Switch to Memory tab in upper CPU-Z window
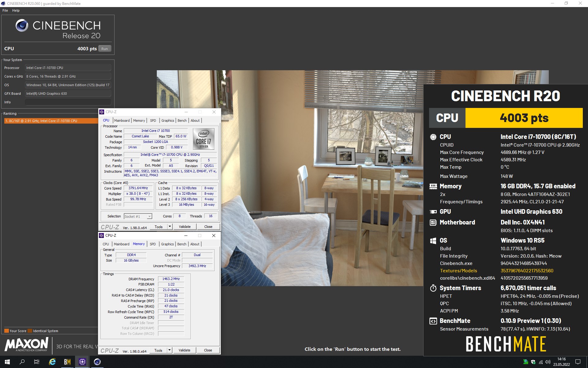 pos(139,121)
